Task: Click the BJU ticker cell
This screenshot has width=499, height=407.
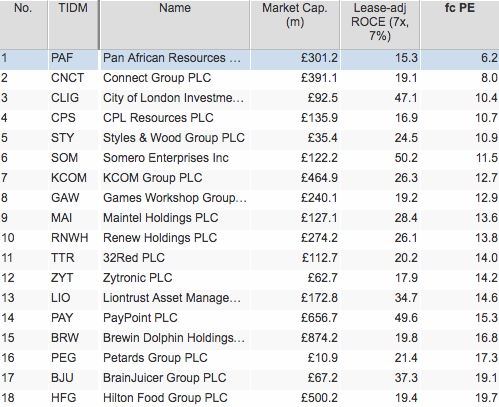Action: [x=73, y=380]
